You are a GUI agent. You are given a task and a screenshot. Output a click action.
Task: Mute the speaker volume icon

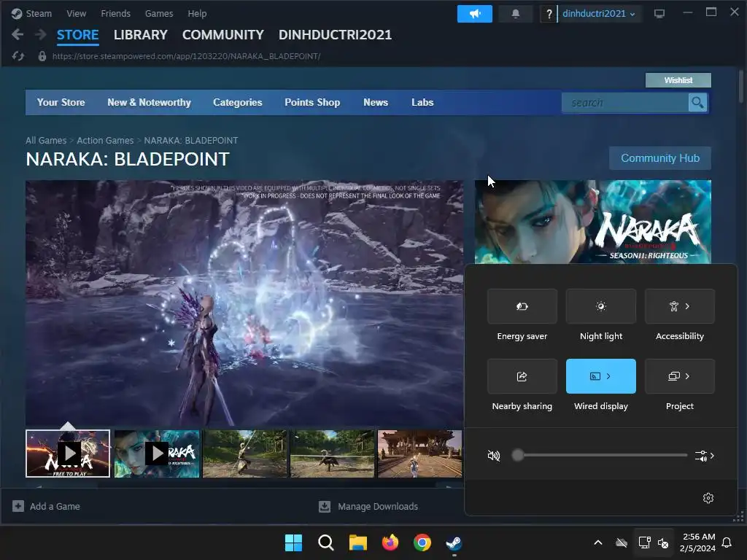tap(494, 456)
